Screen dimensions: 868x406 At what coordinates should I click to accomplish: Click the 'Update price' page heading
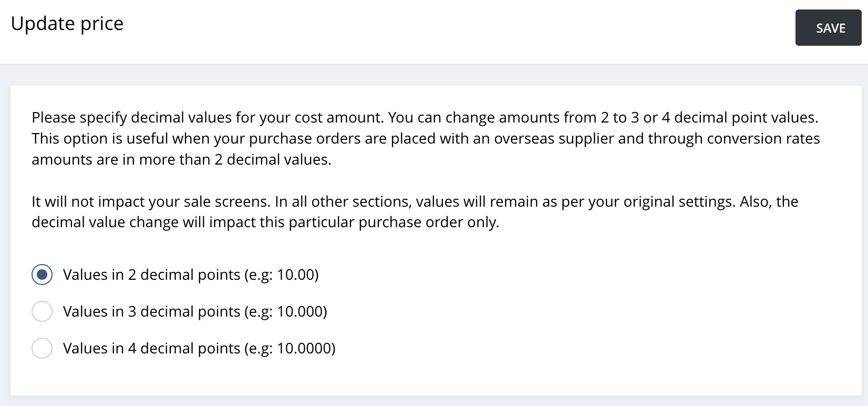click(67, 24)
